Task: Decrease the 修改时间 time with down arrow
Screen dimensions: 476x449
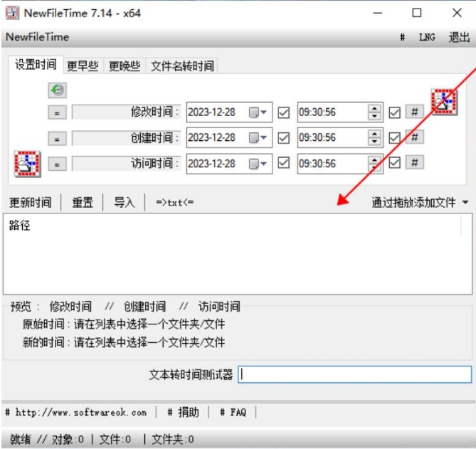Action: tap(374, 116)
